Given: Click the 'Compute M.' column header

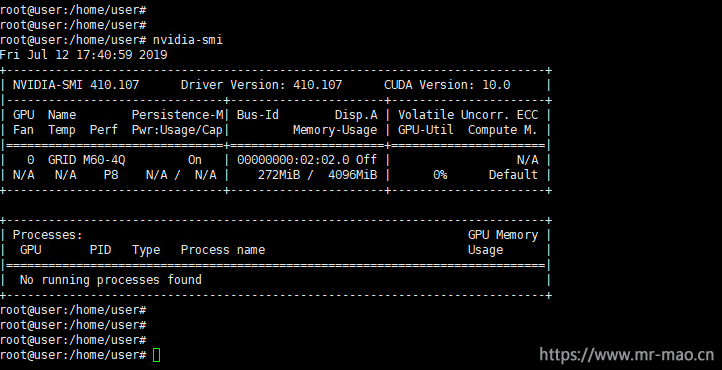Looking at the screenshot, I should [503, 130].
